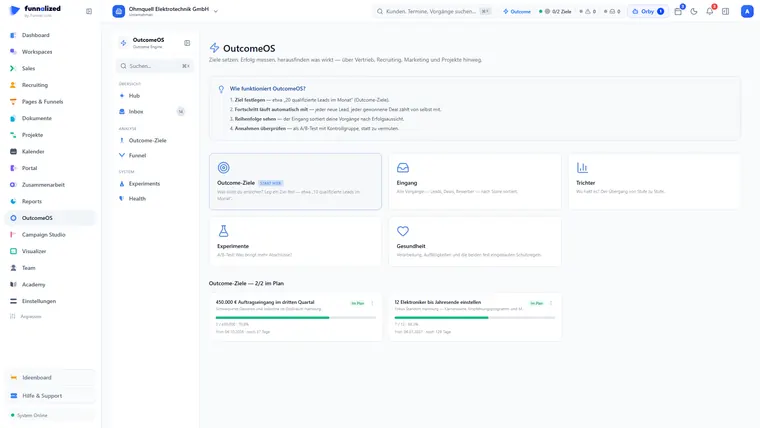Viewport: 760px width, 428px height.
Task: Open the three-dot menu of Elektroniker goal
Action: click(551, 303)
